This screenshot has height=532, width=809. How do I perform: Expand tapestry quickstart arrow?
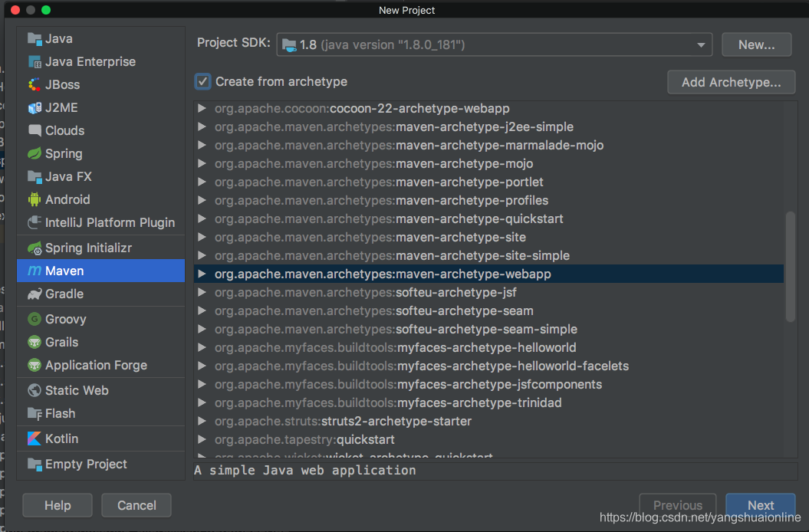pos(202,440)
